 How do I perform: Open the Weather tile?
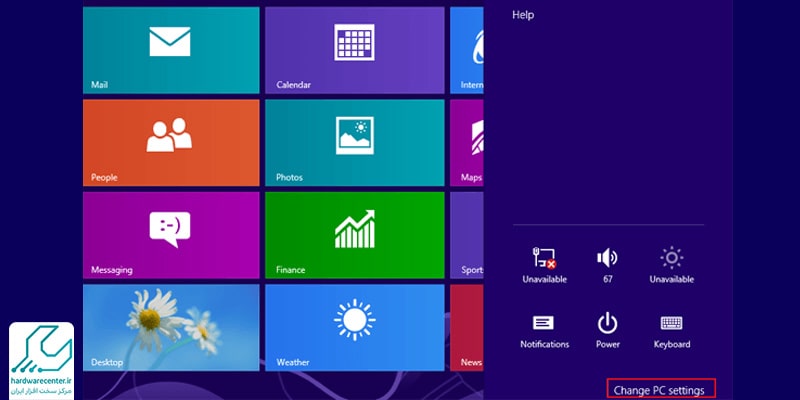point(355,328)
